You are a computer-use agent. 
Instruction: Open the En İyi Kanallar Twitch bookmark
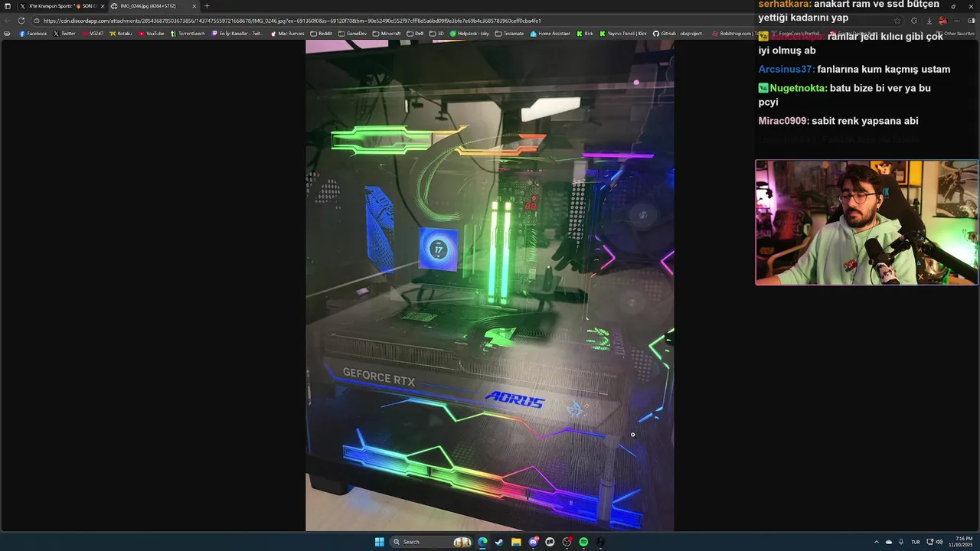[x=237, y=34]
